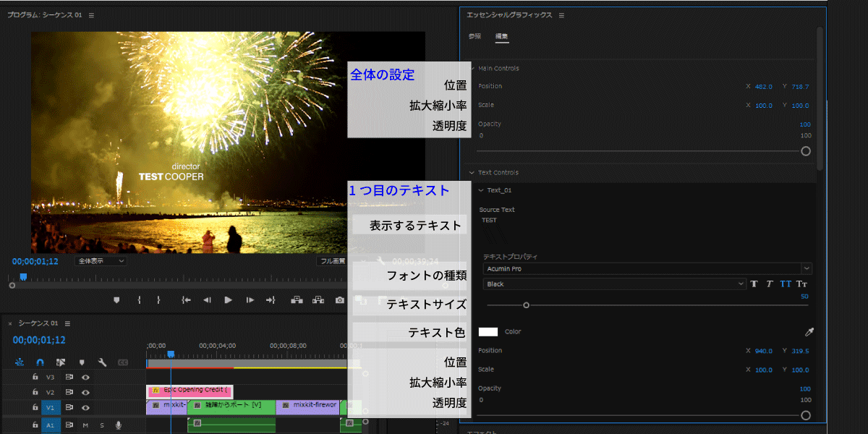Open white text Color swatch

click(489, 332)
